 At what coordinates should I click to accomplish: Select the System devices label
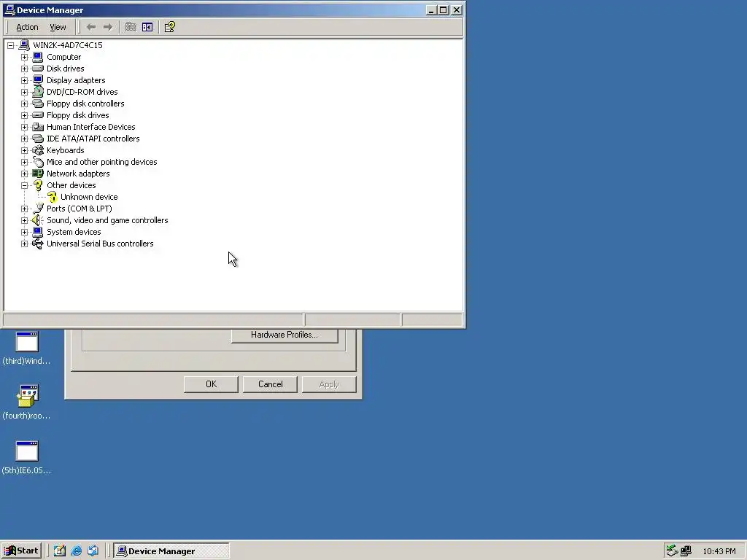74,232
